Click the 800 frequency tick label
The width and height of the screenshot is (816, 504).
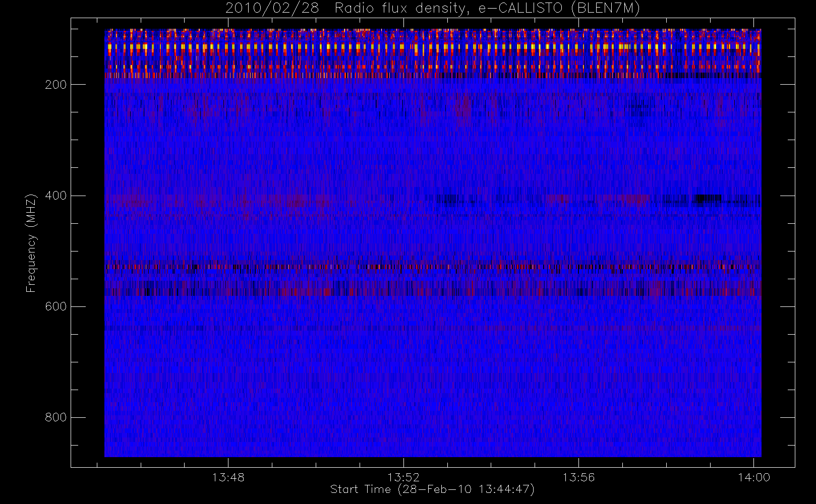[56, 417]
